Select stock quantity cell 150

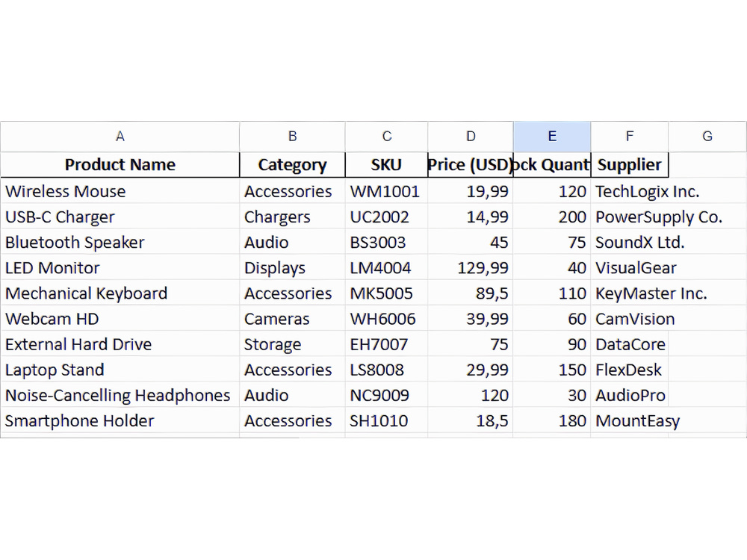(552, 370)
